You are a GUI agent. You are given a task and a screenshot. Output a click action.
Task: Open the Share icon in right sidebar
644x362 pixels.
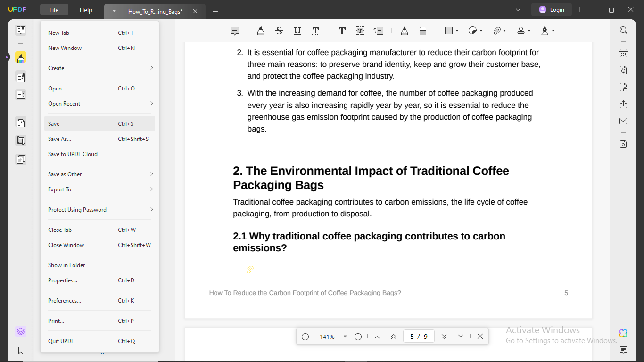(623, 105)
